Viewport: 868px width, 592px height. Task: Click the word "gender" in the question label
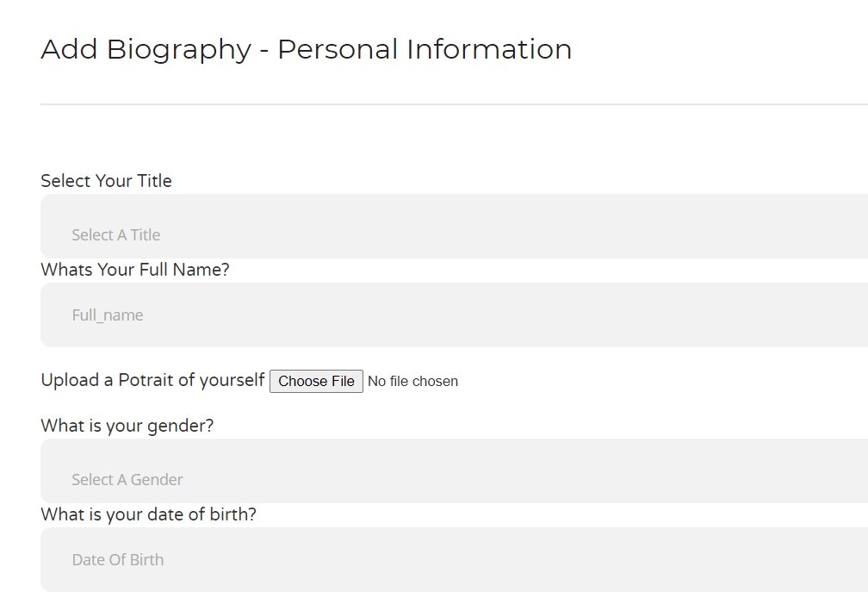click(x=179, y=426)
